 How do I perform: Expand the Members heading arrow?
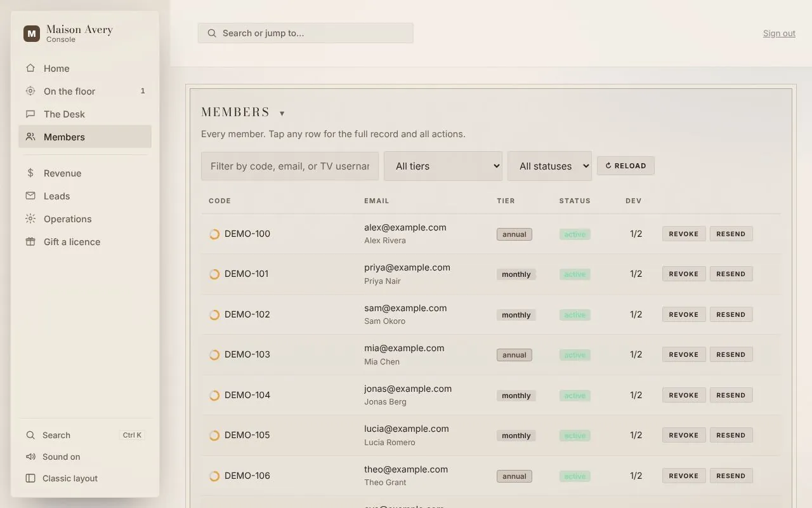click(282, 113)
